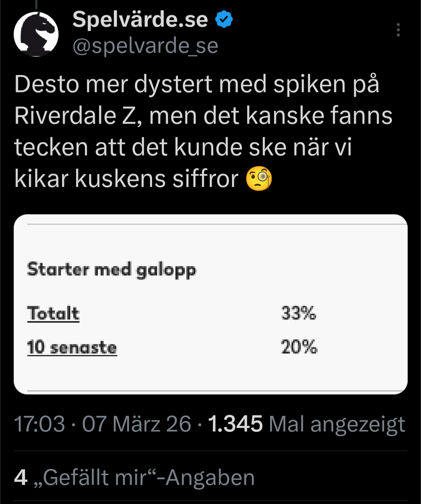Image resolution: width=421 pixels, height=504 pixels.
Task: Open the Spelvärde.se profile avatar
Action: (36, 34)
